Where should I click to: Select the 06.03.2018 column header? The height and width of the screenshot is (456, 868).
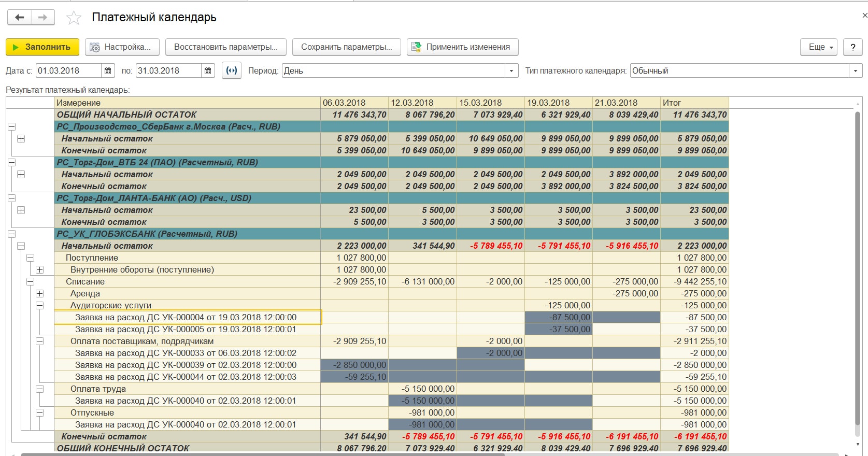pos(354,103)
